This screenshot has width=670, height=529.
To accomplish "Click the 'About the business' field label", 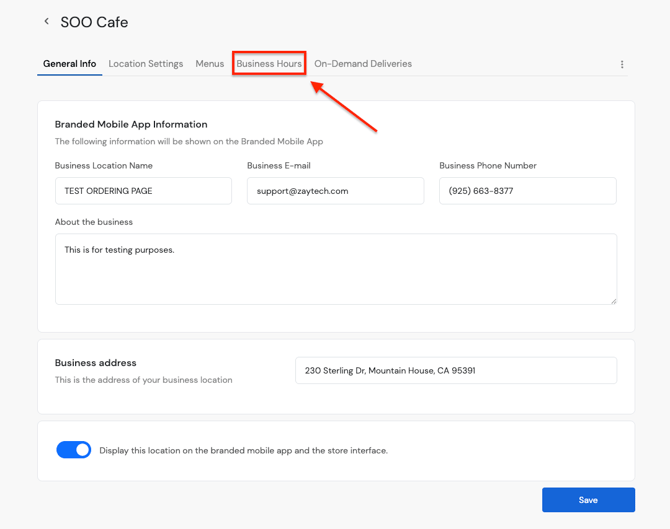I will click(94, 222).
